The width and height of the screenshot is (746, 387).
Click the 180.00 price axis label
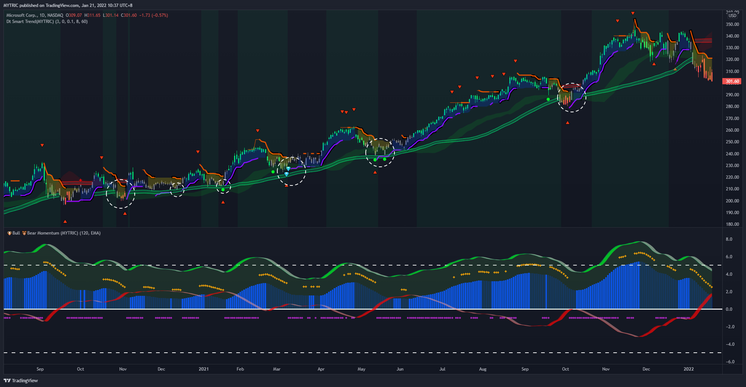(x=732, y=224)
